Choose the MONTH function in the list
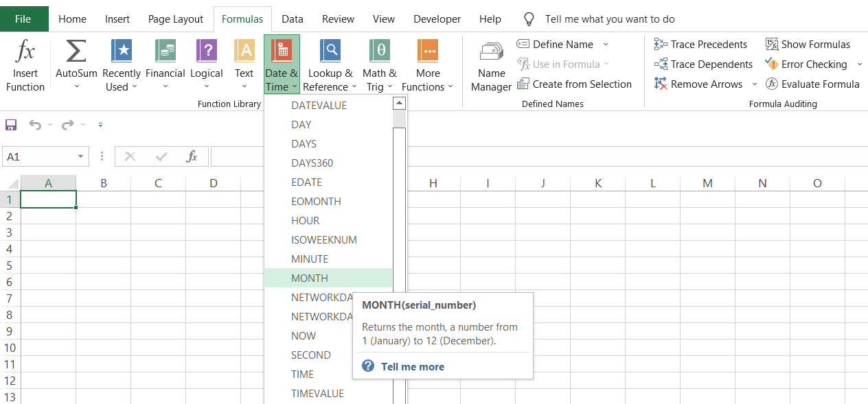Image resolution: width=868 pixels, height=404 pixels. [x=310, y=278]
